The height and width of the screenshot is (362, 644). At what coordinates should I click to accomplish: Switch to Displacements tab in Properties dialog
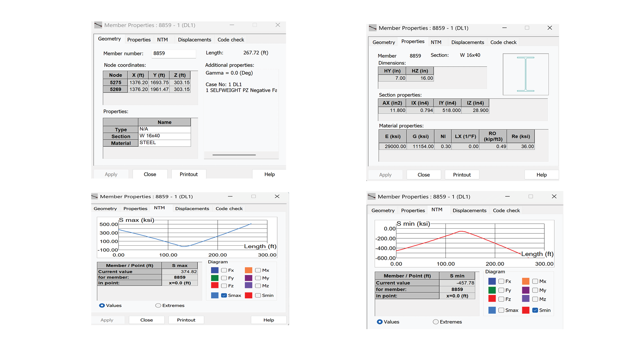pos(468,42)
